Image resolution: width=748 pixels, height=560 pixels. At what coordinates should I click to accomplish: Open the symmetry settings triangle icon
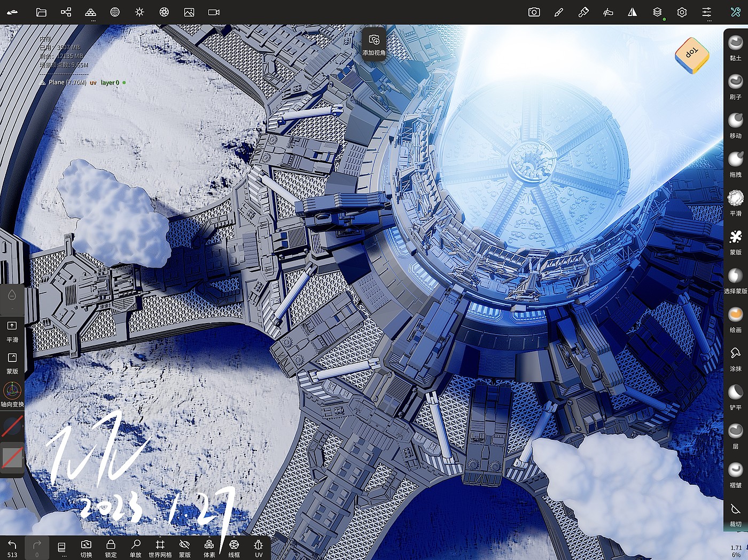632,12
